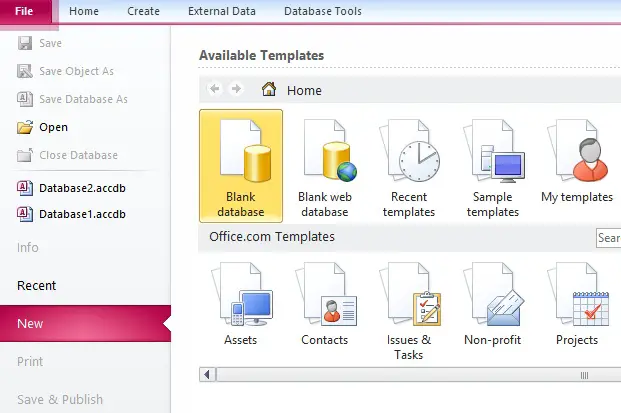Viewport: 621px width, 413px height.
Task: Click the Save Object As label
Action: 76,71
